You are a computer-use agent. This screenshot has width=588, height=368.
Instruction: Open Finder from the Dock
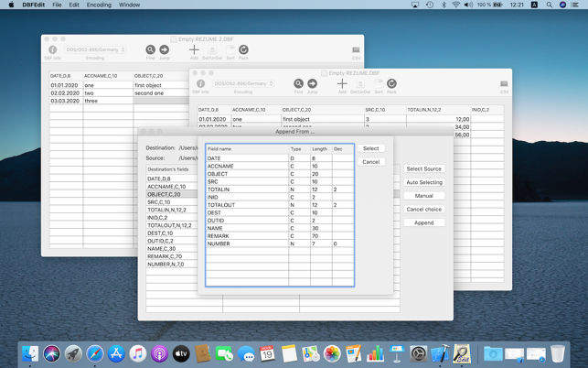point(30,353)
